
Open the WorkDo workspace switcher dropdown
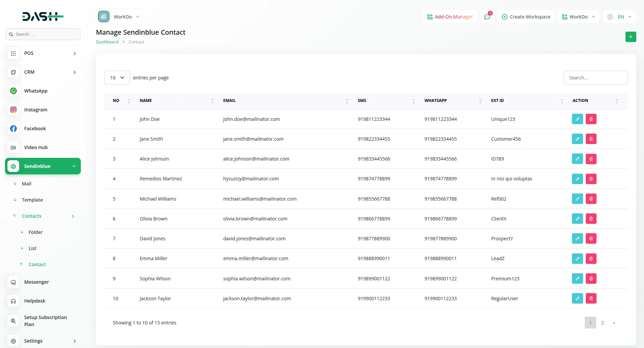click(578, 17)
